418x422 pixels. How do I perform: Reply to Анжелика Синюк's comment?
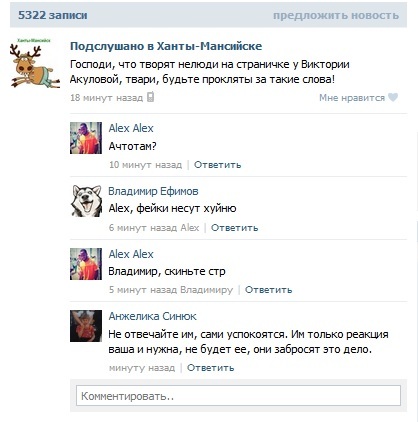coord(211,368)
